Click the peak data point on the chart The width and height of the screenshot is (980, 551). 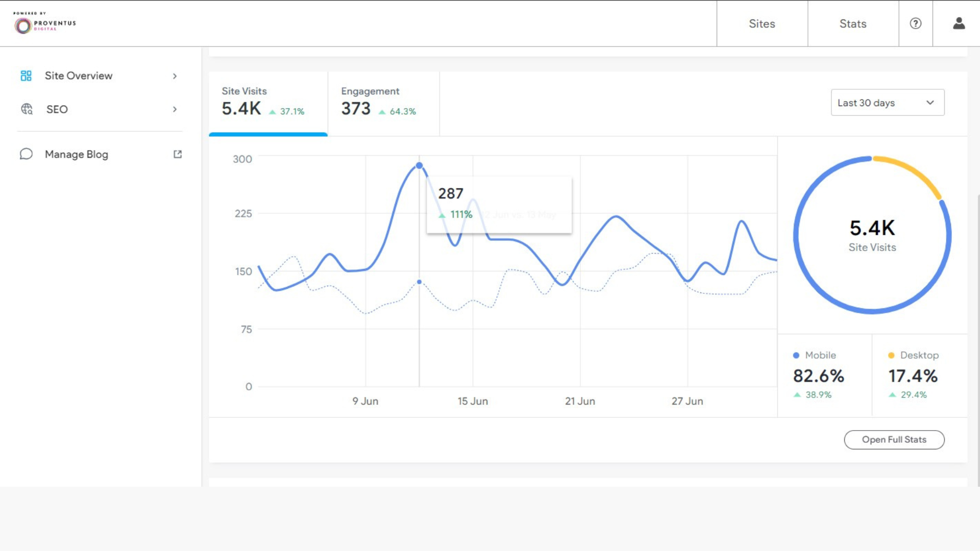click(419, 165)
